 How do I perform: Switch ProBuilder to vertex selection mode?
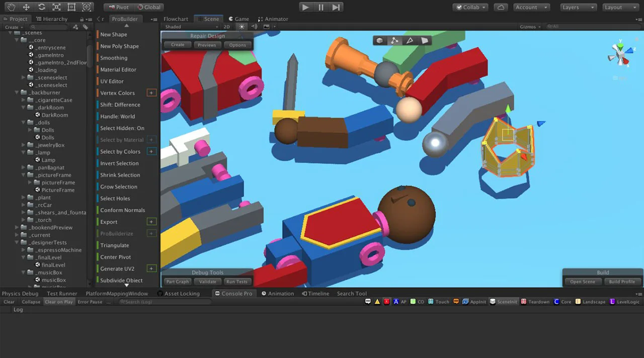(x=394, y=41)
